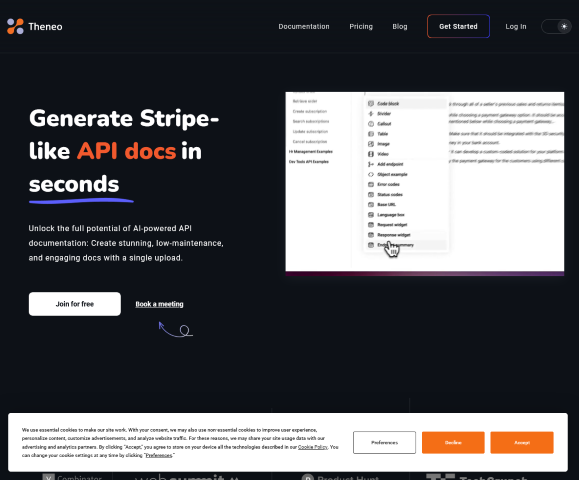Click the "API docs" orange headline text
This screenshot has width=579, height=480.
point(126,151)
